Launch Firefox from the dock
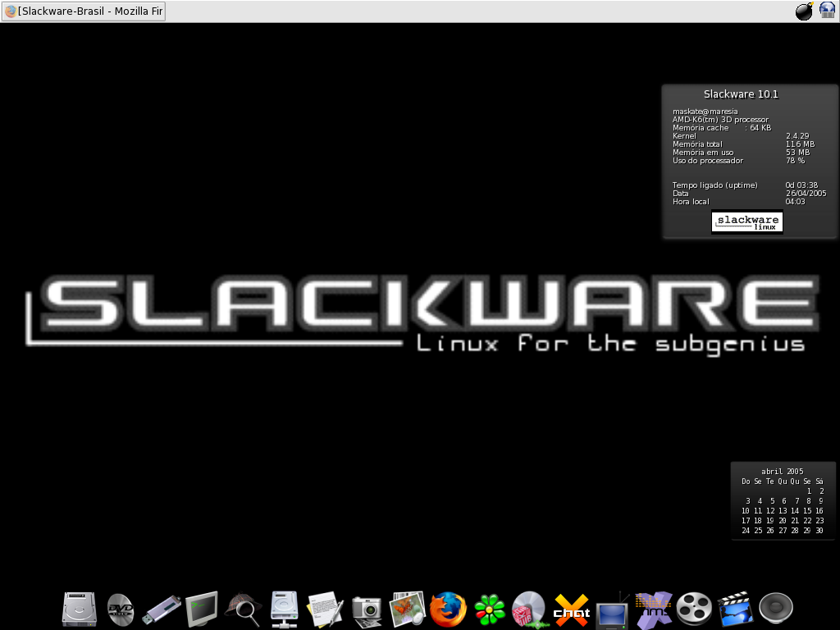This screenshot has height=630, width=840. 449,609
